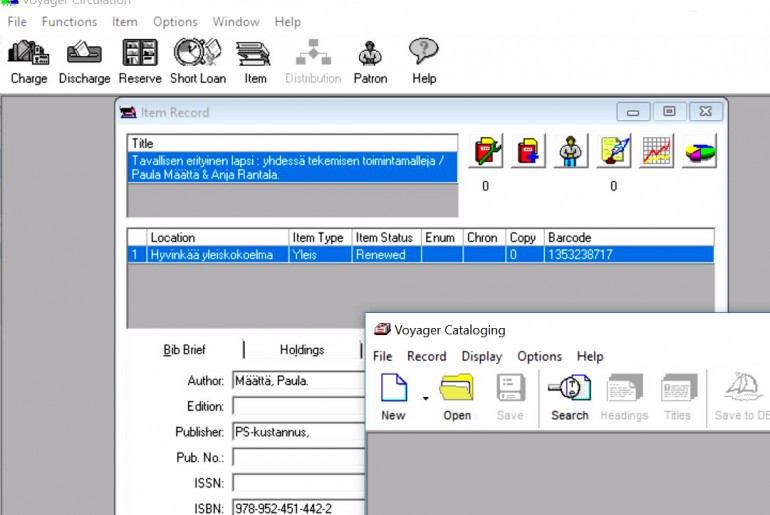Click the notes with quill icon
Viewport: 770px width, 515px height.
point(614,151)
